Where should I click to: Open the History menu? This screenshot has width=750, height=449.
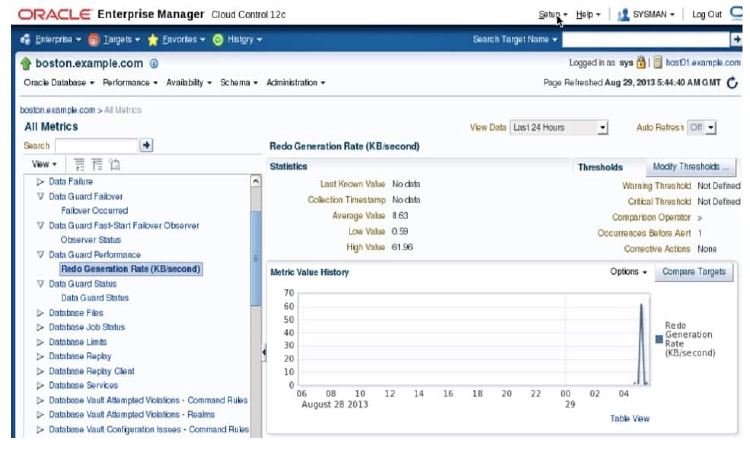pos(244,39)
